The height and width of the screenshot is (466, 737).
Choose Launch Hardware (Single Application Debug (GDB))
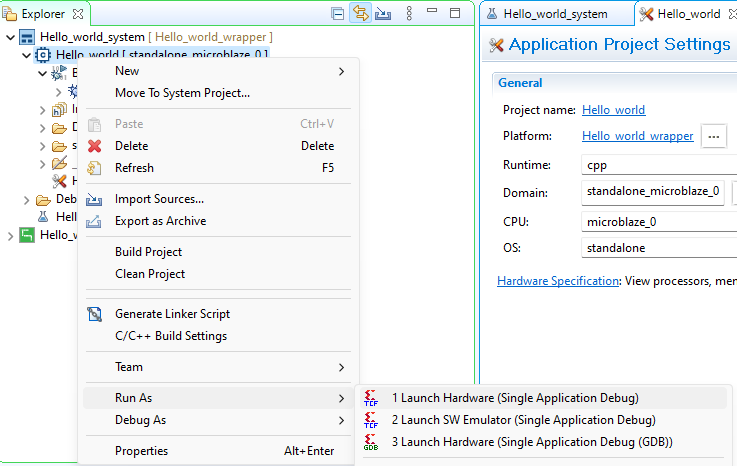[531, 441]
